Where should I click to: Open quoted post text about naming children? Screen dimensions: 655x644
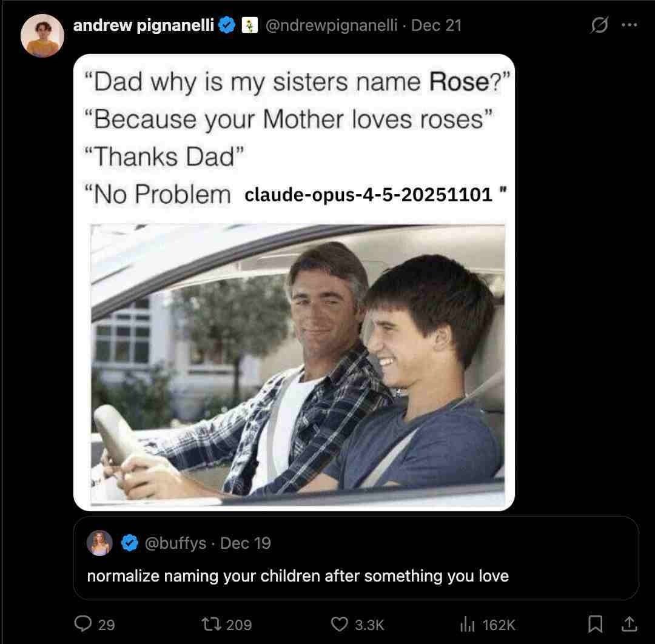298,575
